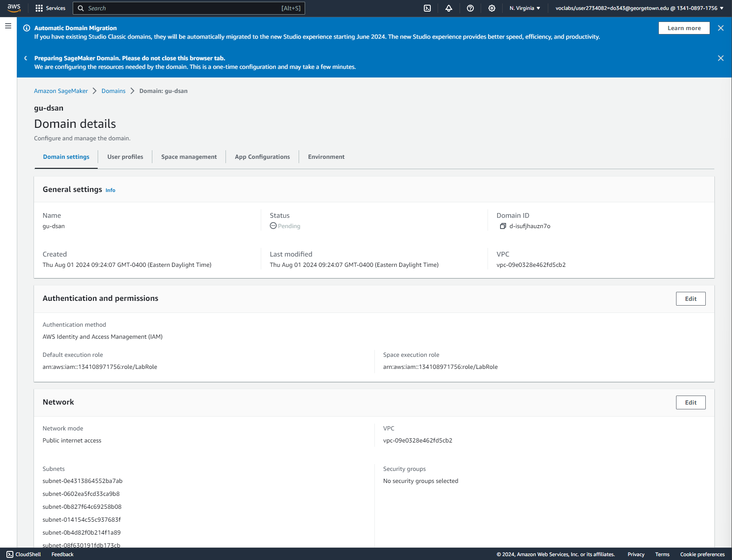Click subnet-0e4313864552ba7ab
This screenshot has height=560, width=732.
83,481
